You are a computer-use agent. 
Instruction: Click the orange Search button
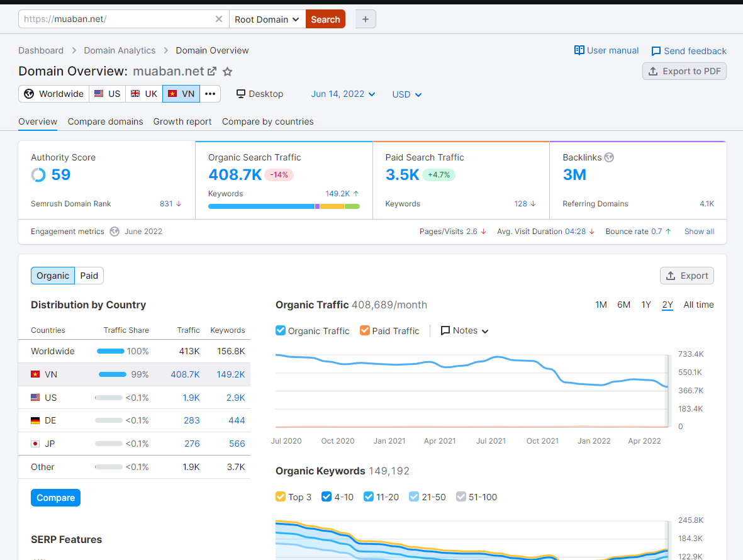click(325, 19)
